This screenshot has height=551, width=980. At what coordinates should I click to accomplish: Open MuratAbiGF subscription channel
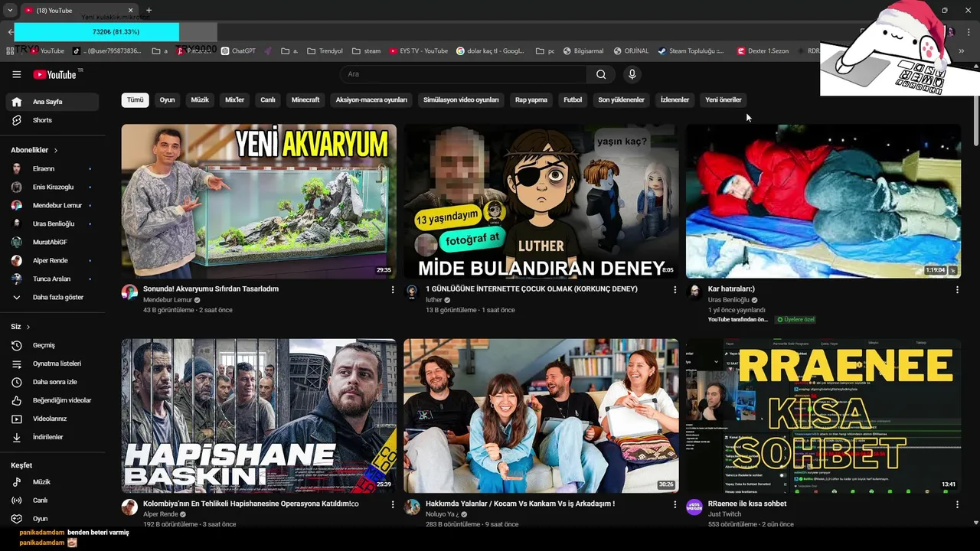coord(53,242)
